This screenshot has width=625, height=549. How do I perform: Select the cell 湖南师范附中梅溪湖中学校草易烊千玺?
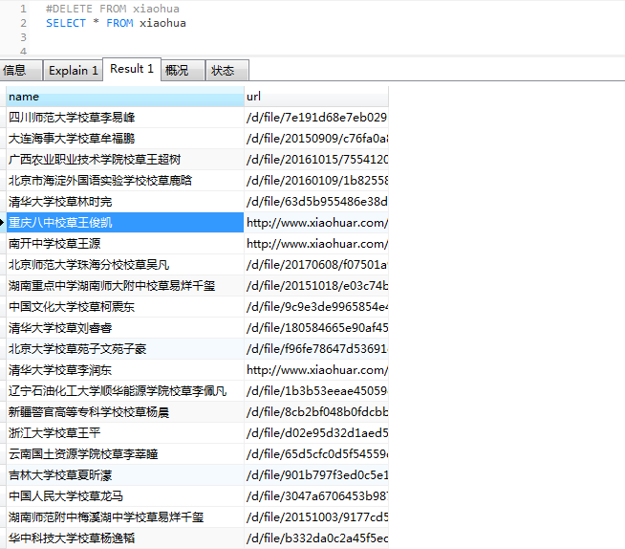pos(125,517)
